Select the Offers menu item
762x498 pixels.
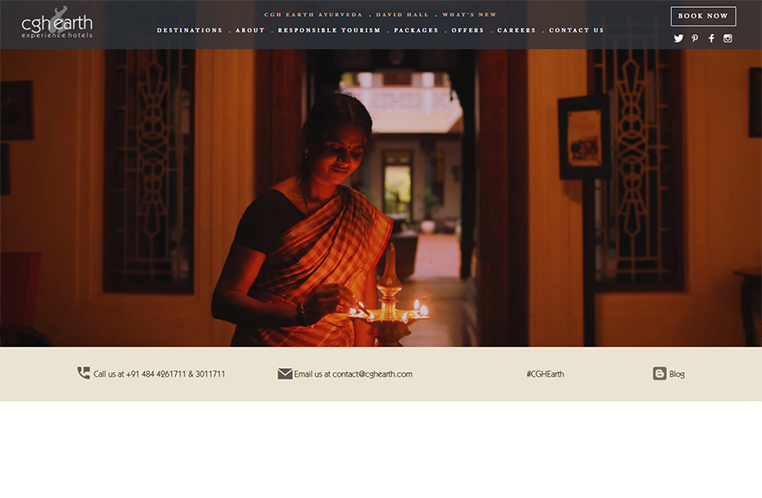pyautogui.click(x=468, y=30)
